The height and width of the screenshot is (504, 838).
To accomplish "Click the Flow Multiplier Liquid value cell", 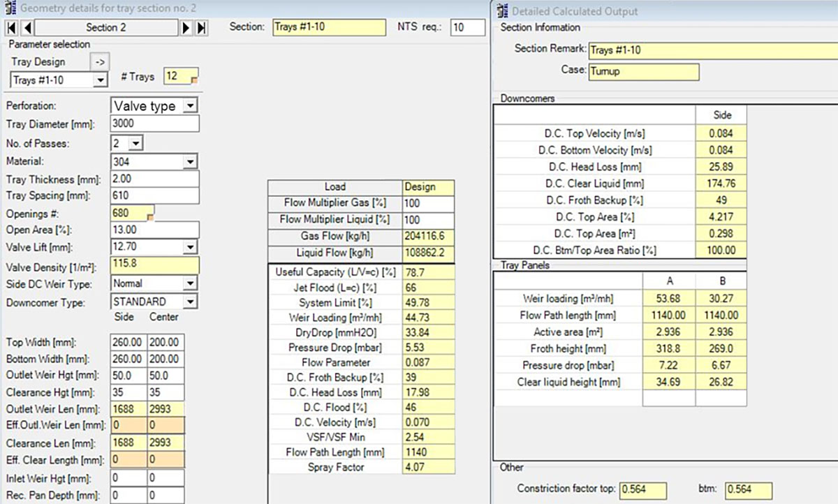I will [428, 220].
